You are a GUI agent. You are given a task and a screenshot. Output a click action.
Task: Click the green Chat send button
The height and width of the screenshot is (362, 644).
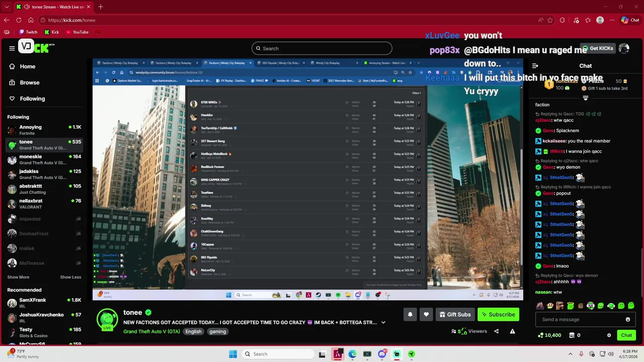pos(626,335)
